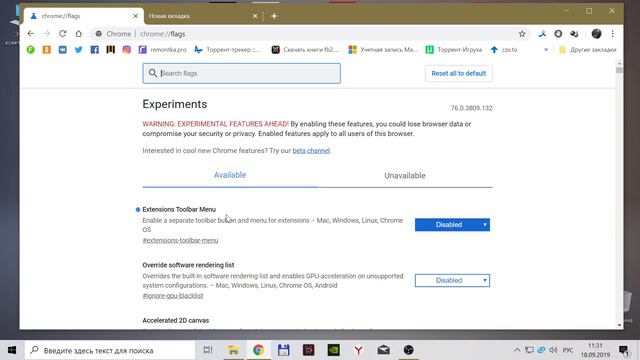Select the Unavailable tab
The image size is (640, 360).
pyautogui.click(x=404, y=176)
